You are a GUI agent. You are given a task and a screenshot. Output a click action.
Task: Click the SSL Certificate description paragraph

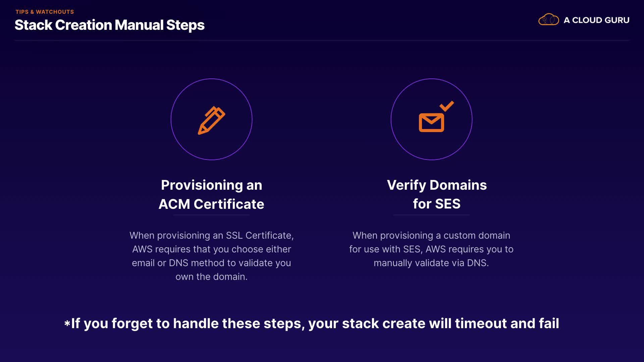(x=211, y=249)
